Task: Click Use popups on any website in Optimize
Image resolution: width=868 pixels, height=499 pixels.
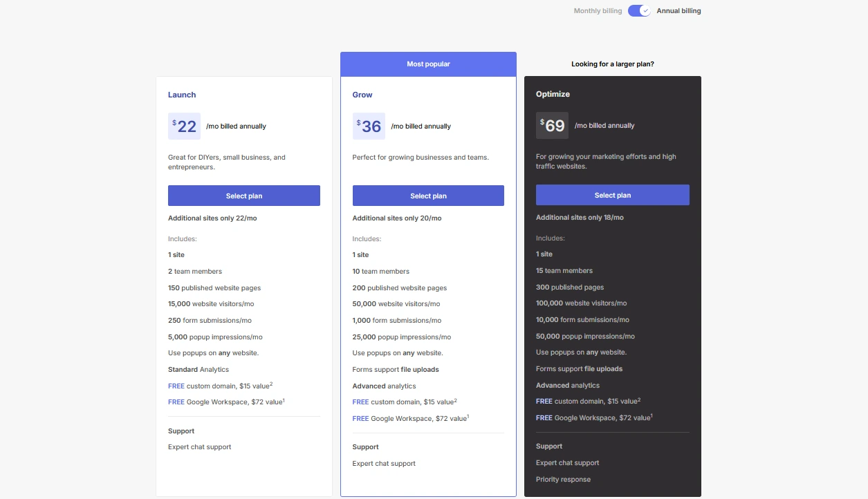Action: pos(582,352)
